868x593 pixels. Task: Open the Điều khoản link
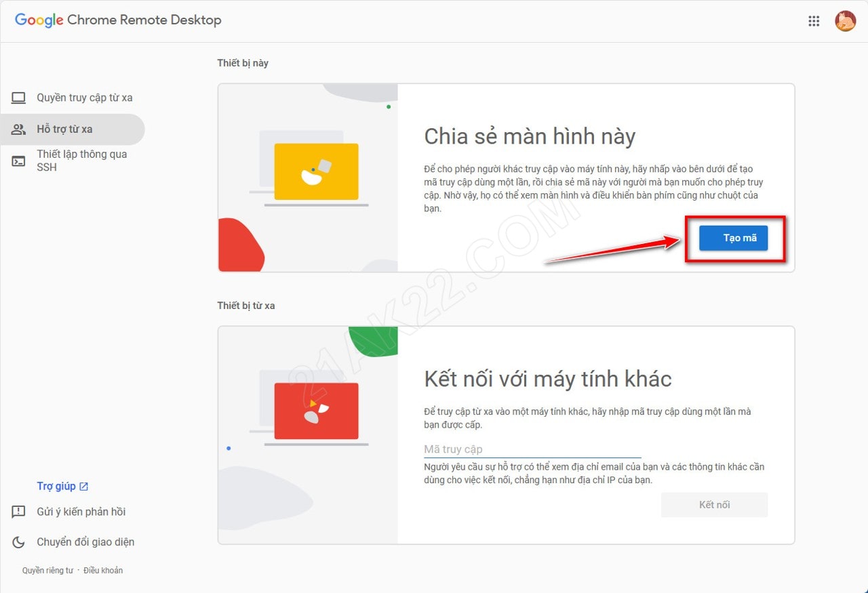click(103, 571)
